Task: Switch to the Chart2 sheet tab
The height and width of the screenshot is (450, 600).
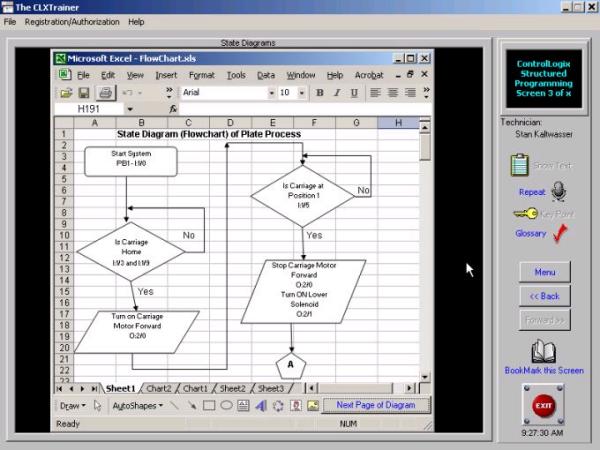Action: coord(158,389)
